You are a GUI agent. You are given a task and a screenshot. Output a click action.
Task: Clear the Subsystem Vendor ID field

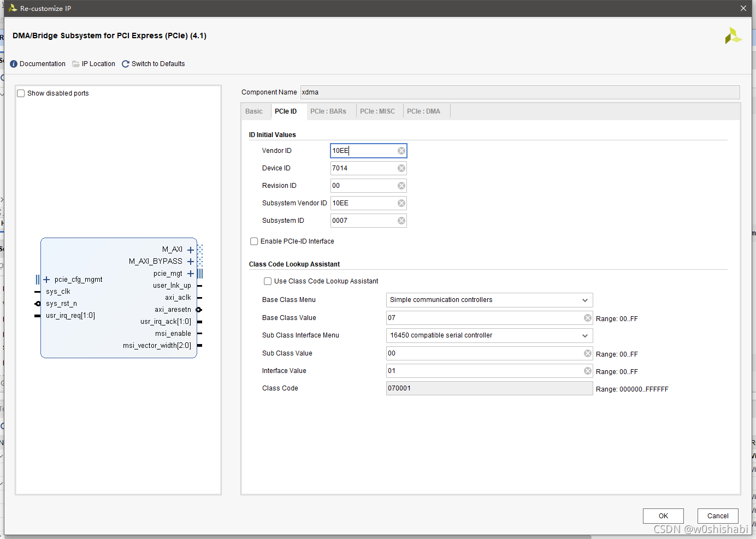coord(401,203)
